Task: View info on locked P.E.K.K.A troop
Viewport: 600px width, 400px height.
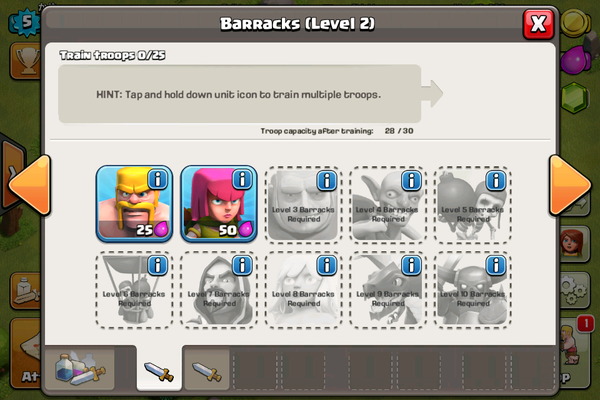Action: point(496,265)
